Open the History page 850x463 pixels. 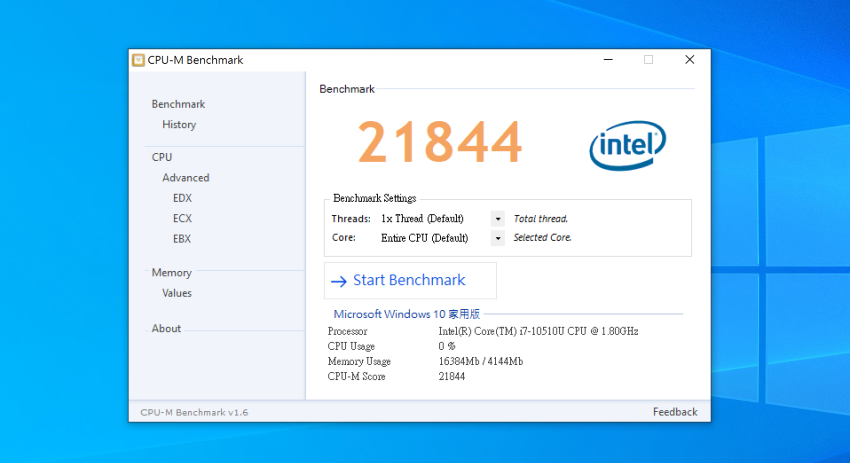pos(179,125)
